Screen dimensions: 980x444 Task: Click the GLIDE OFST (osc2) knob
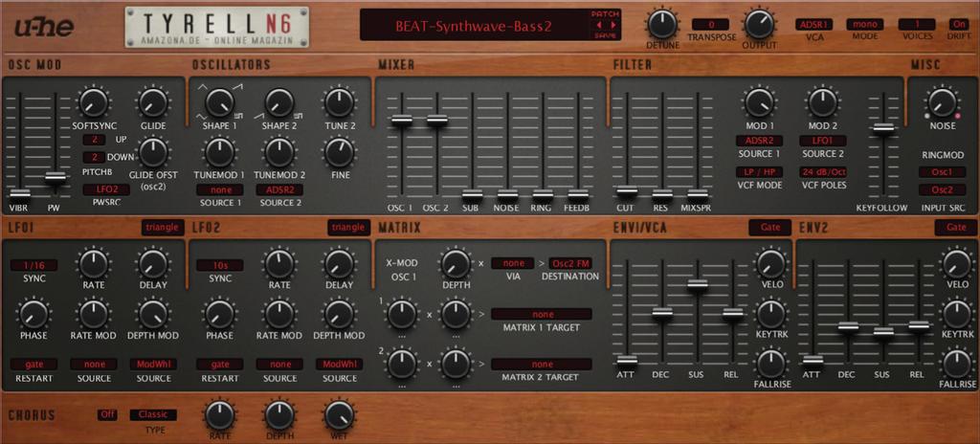click(153, 152)
